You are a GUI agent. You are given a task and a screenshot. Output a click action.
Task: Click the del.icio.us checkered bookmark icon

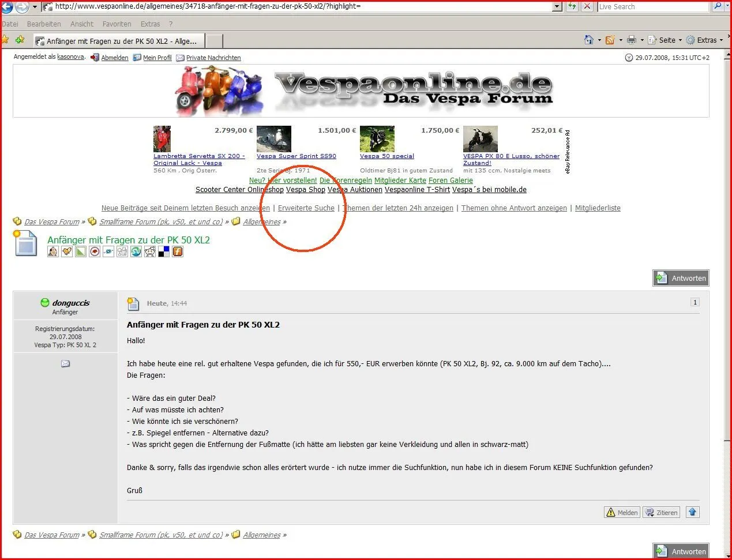pos(164,251)
